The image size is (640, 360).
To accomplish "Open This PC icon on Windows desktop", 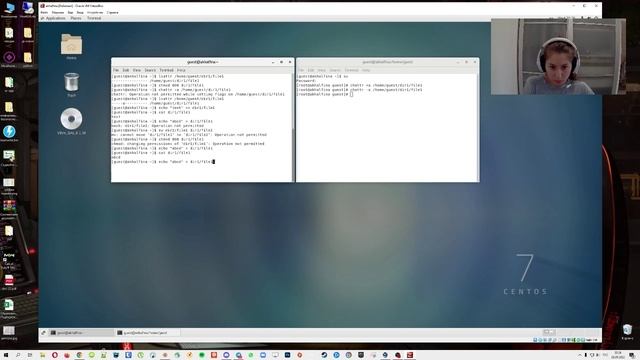I will click(9, 9).
